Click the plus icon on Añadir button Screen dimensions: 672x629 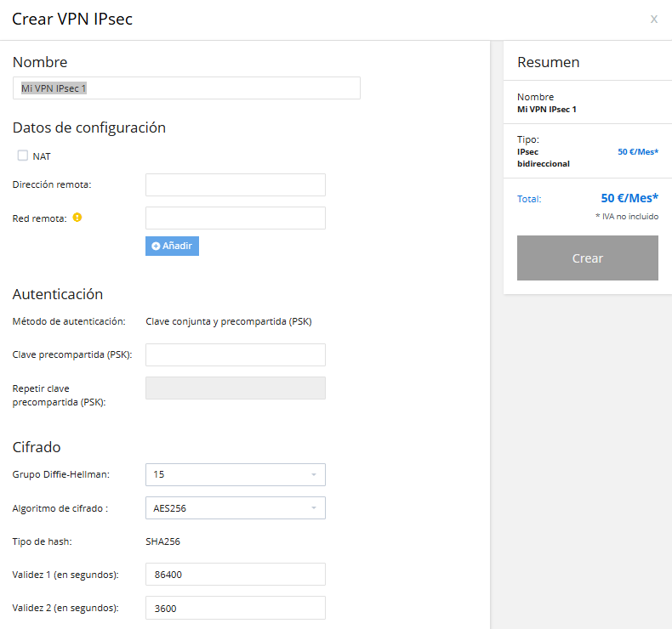156,246
